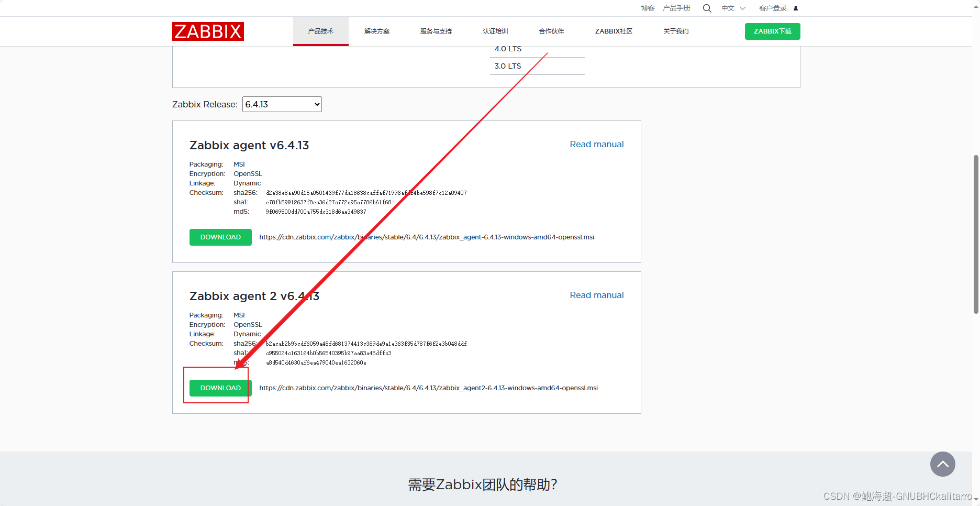Screen dimensions: 980x506
Task: Click the scroll-to-top round arrow button
Action: tap(942, 464)
